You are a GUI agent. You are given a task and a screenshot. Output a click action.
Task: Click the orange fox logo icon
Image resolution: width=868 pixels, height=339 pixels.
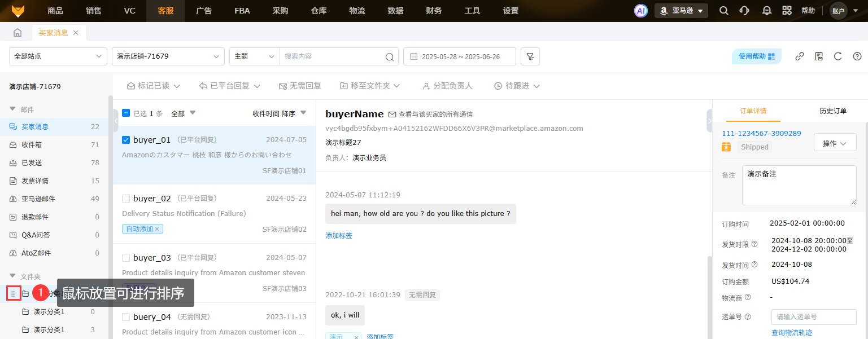pos(18,11)
